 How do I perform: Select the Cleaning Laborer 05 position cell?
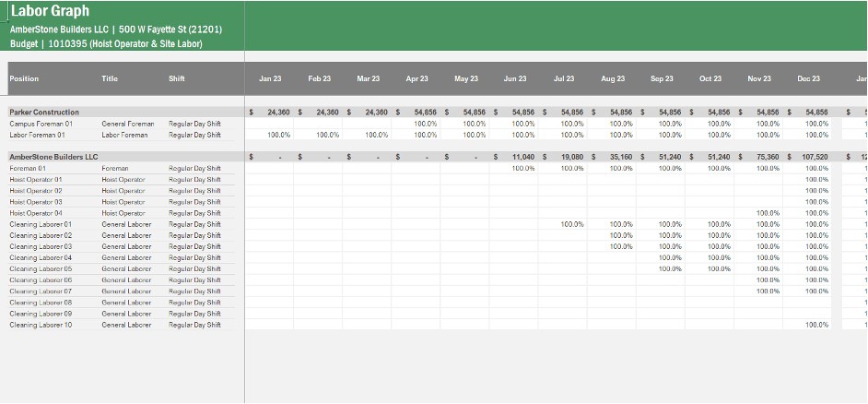(41, 268)
